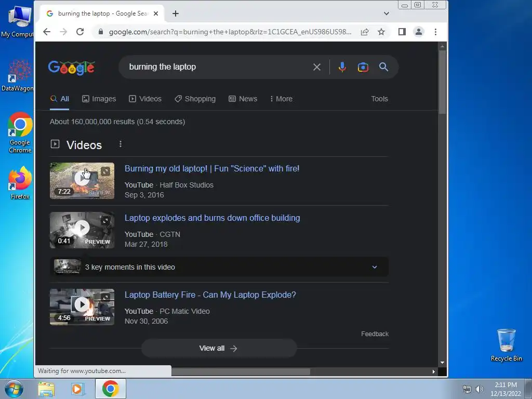Click into 'burning the laptop' search field
The width and height of the screenshot is (532, 399).
(217, 67)
